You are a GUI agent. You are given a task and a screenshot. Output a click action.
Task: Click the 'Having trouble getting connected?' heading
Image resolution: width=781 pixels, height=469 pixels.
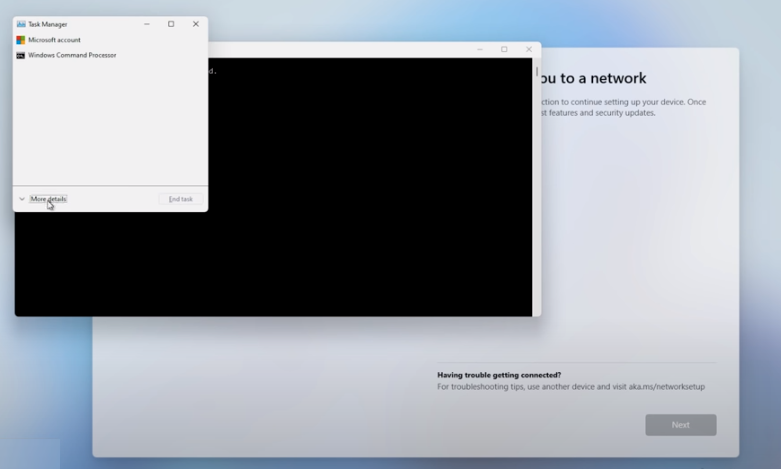tap(499, 375)
